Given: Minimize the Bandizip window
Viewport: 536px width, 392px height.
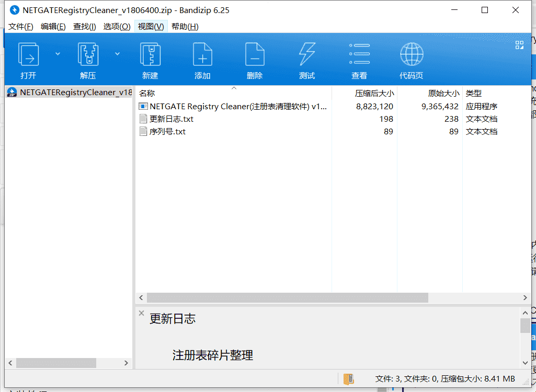Looking at the screenshot, I should 454,10.
